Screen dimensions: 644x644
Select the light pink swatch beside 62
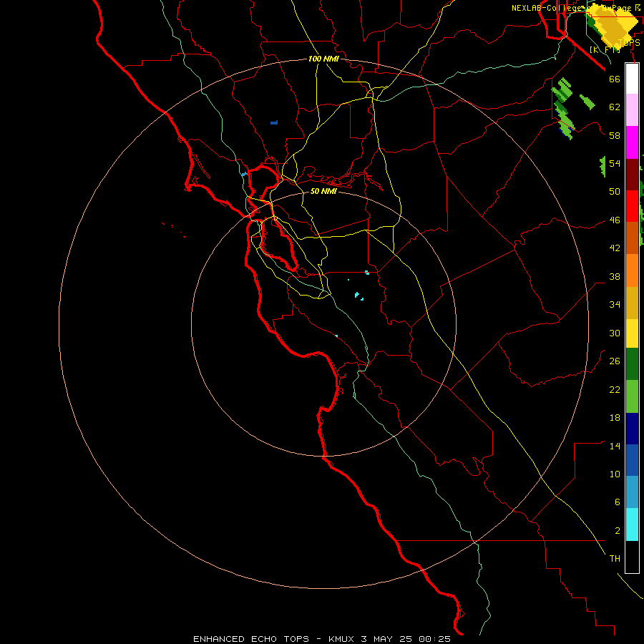(632, 110)
